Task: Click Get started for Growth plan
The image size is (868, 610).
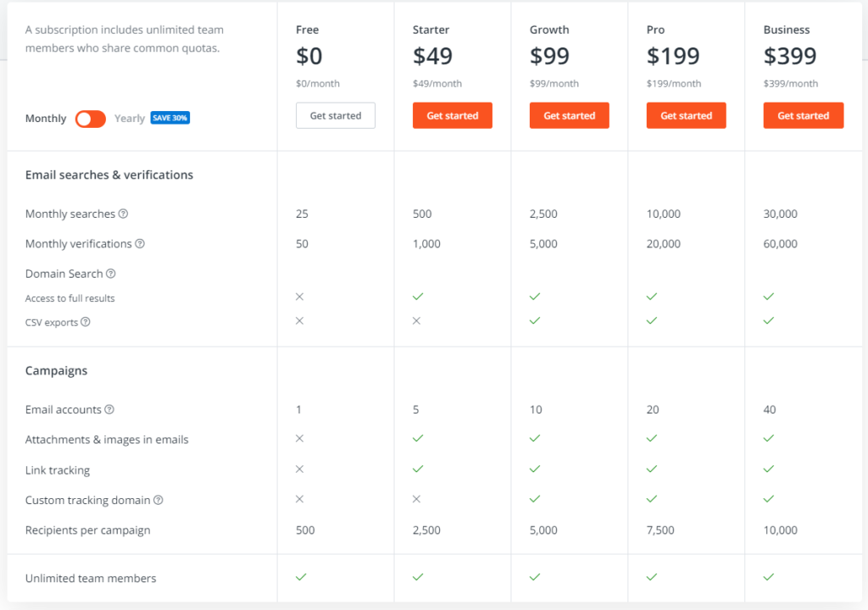Action: 569,115
